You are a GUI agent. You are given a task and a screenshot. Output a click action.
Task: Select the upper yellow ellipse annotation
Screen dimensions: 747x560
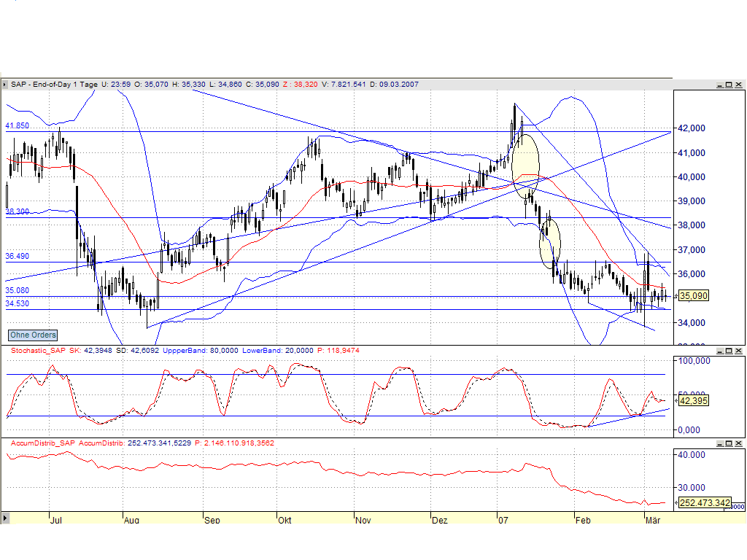[525, 163]
